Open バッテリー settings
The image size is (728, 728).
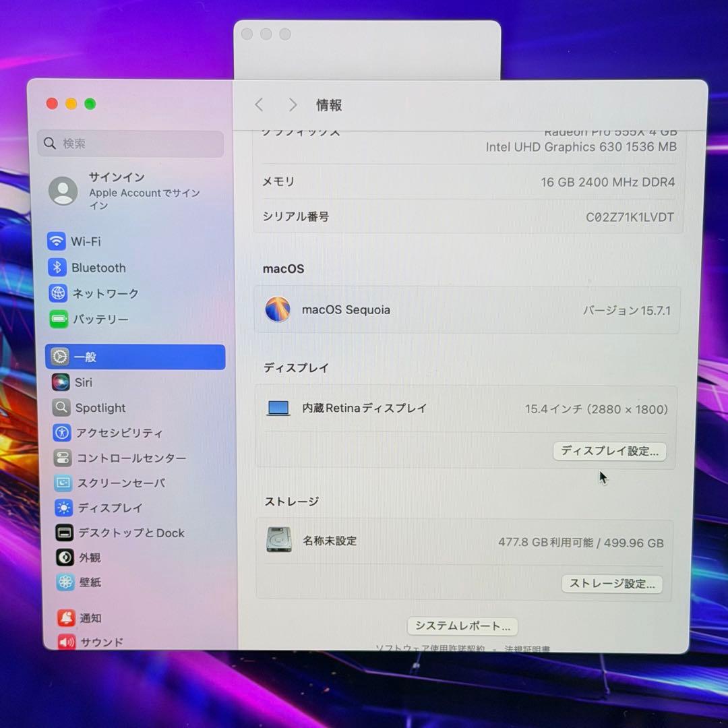(100, 320)
